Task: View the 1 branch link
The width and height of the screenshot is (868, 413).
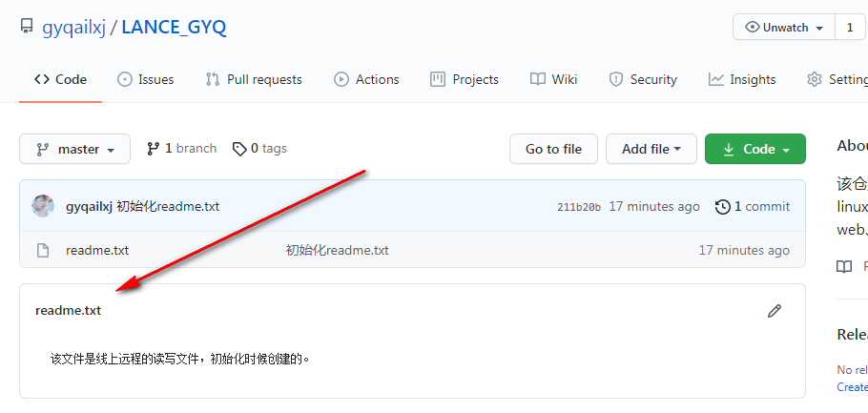Action: click(181, 149)
